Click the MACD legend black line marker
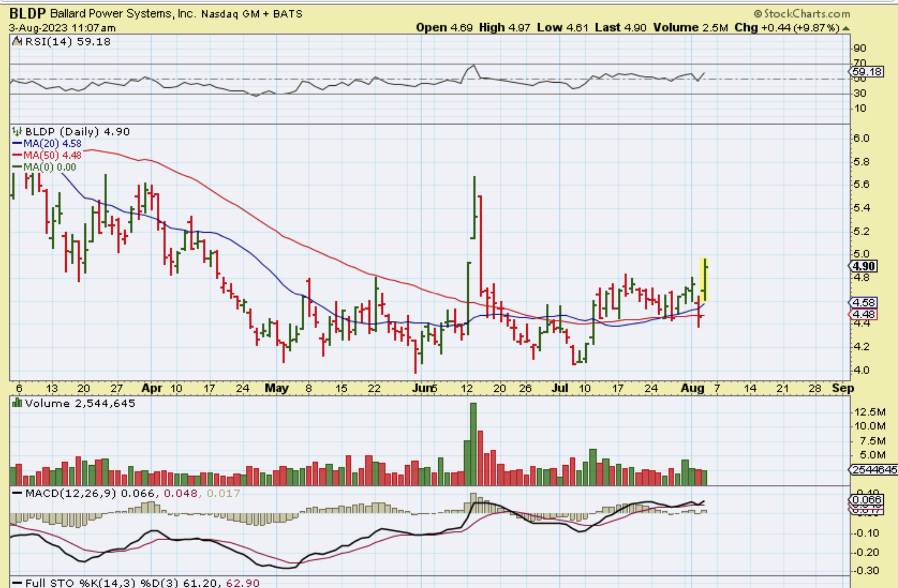 [17, 493]
